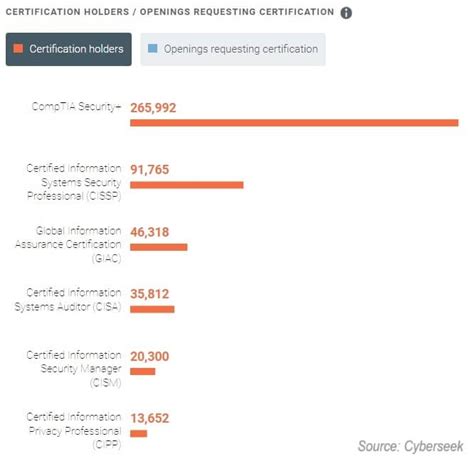Click the 265,992 value label
This screenshot has width=474, height=461.
point(153,108)
